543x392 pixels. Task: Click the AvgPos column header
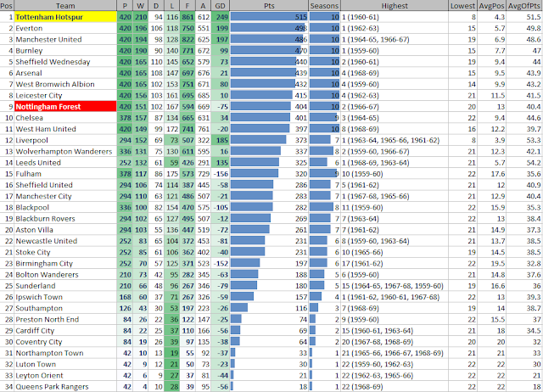click(x=492, y=6)
